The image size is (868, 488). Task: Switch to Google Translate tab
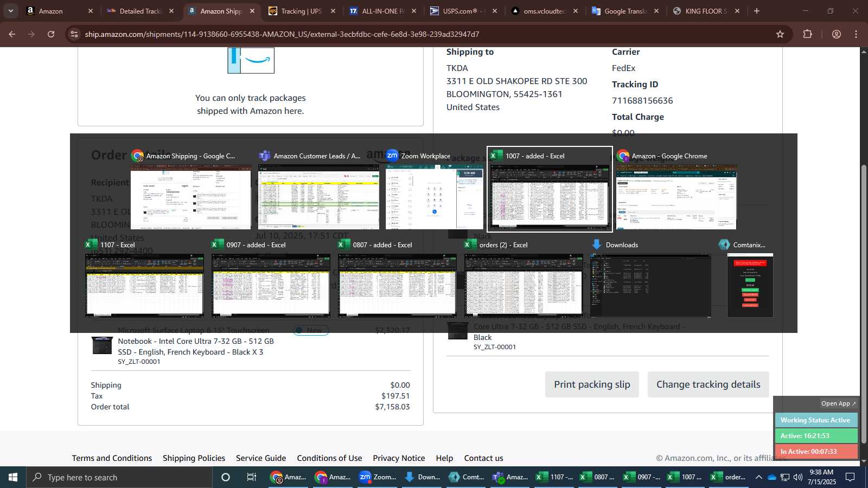click(x=624, y=11)
